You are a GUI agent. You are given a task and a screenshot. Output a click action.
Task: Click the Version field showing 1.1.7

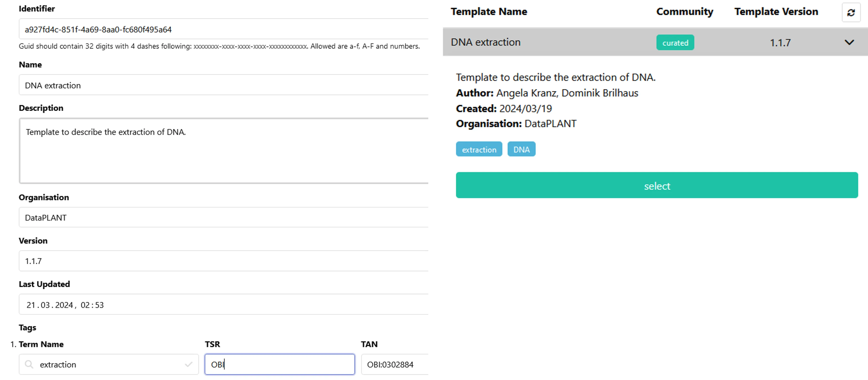click(222, 261)
